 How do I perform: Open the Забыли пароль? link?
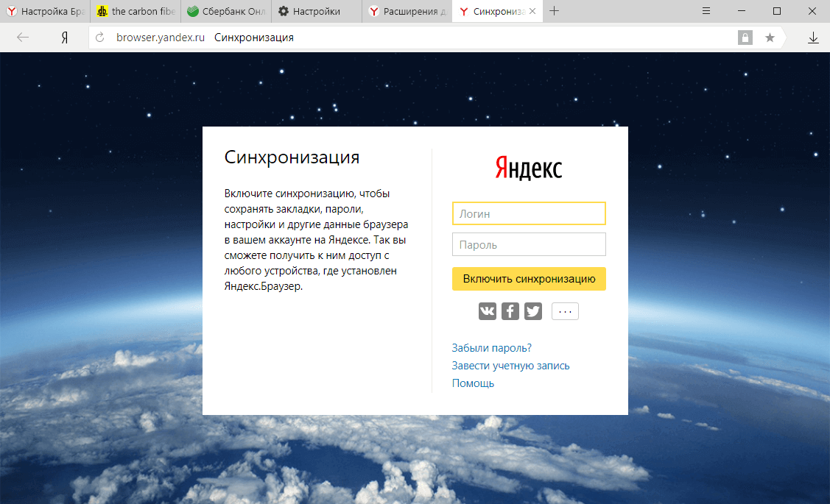coord(491,348)
